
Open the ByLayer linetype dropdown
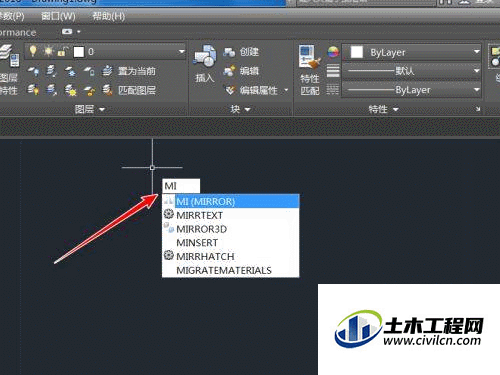tap(477, 90)
